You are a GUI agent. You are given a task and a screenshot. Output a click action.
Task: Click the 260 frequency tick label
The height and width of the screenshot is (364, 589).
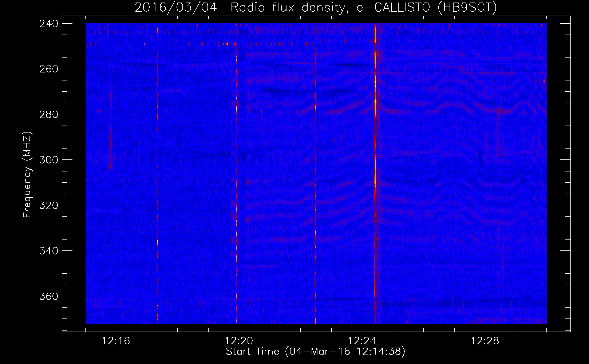coord(48,69)
